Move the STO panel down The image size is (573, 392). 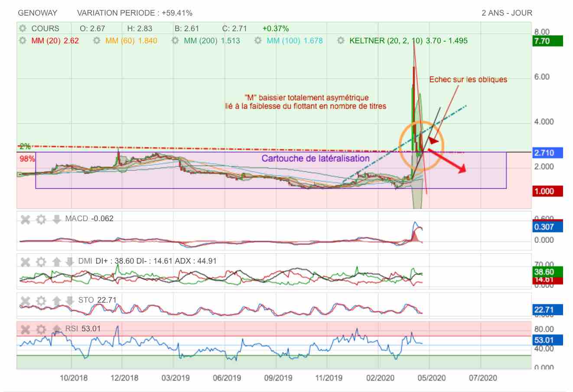pyautogui.click(x=69, y=300)
